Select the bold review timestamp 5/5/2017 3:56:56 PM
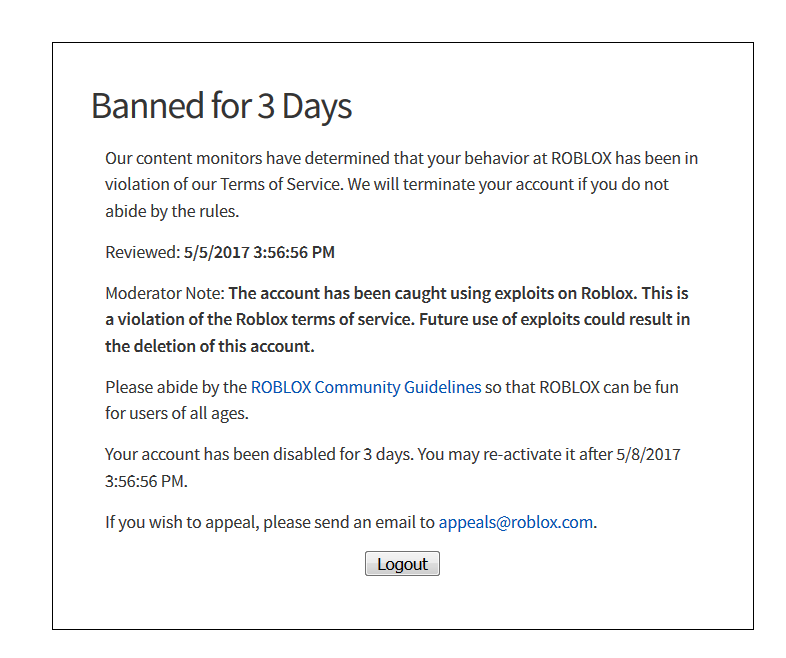 click(259, 252)
